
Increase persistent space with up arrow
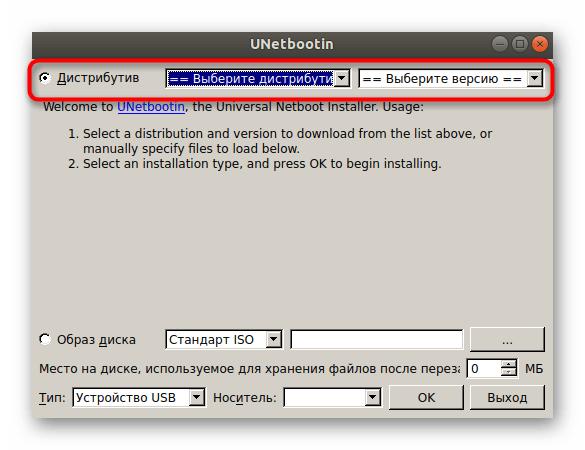pyautogui.click(x=509, y=364)
